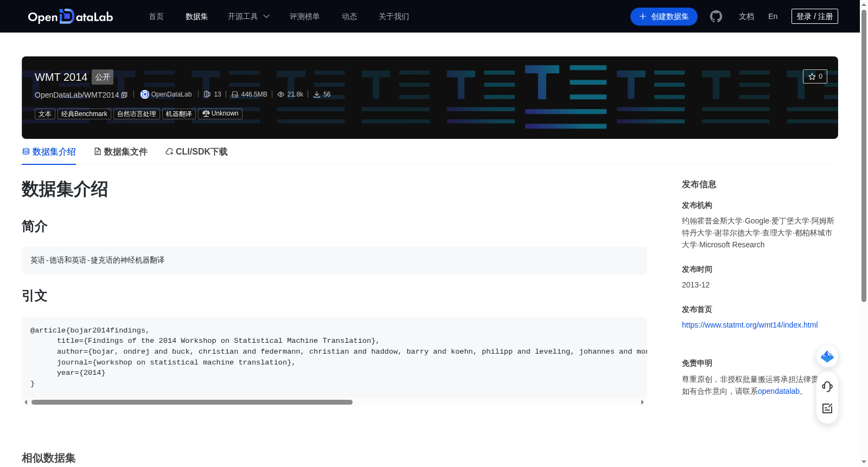This screenshot has width=868, height=467.
Task: Click the citation scrollbar left arrow
Action: coord(26,402)
